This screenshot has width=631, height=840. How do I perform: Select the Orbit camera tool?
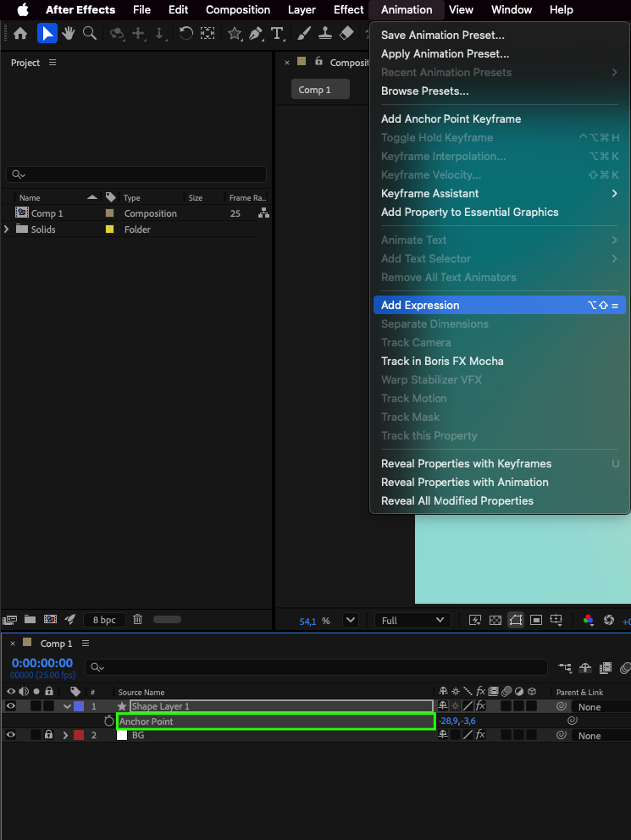(x=117, y=34)
